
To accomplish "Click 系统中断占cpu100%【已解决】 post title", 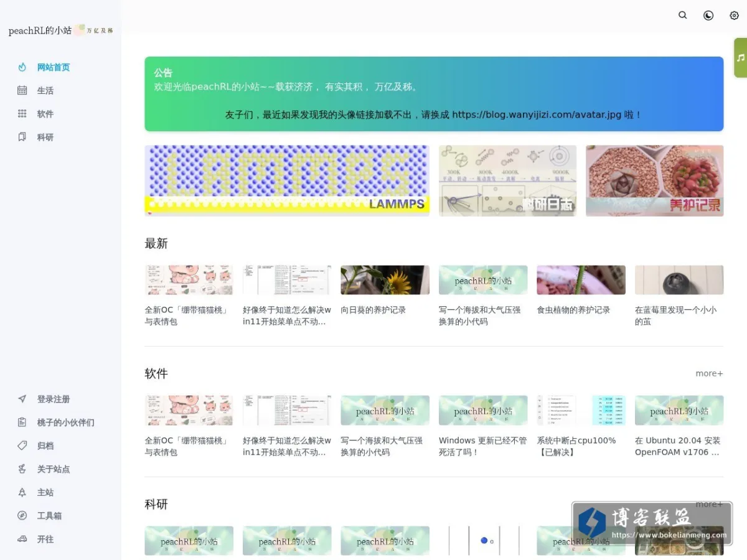I will (x=576, y=446).
